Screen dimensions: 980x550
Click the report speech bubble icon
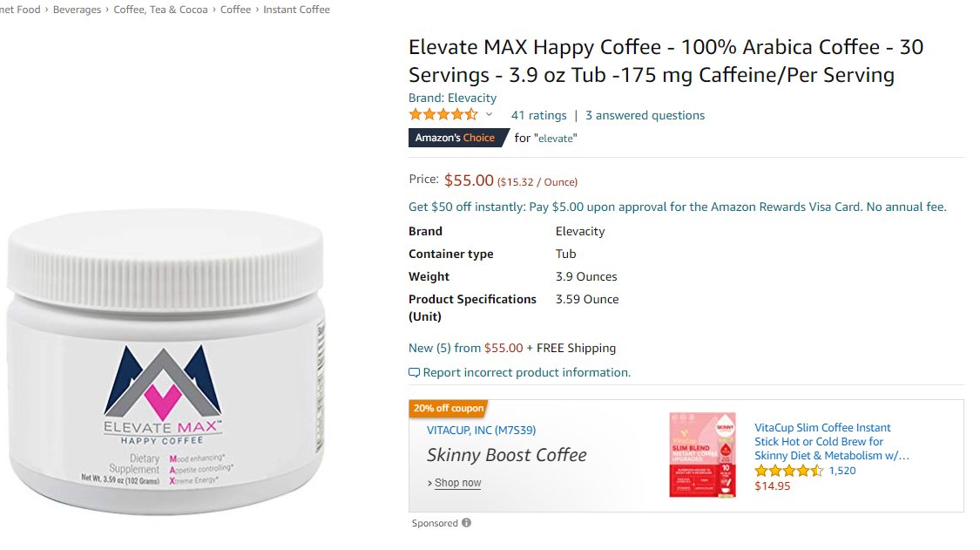coord(414,373)
